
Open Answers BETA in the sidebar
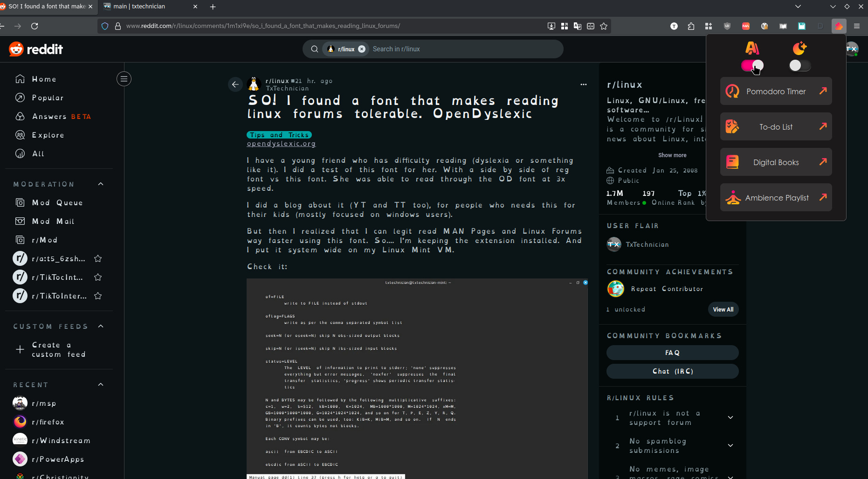click(x=59, y=116)
